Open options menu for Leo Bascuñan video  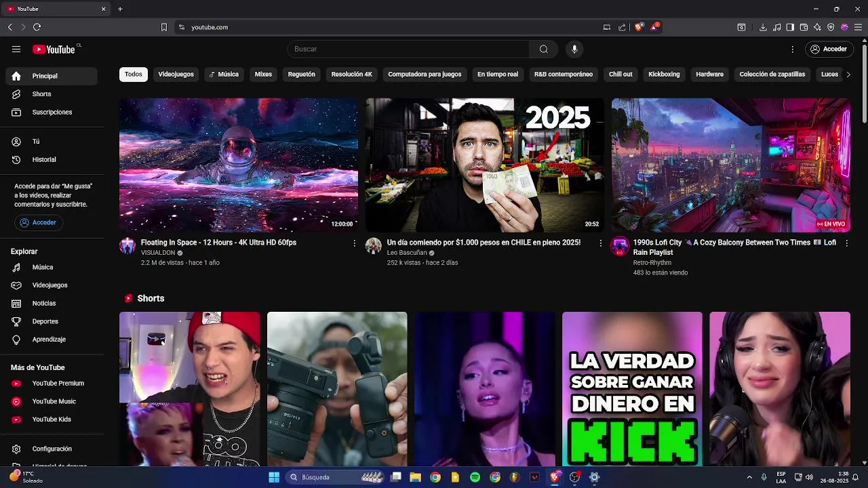click(600, 243)
